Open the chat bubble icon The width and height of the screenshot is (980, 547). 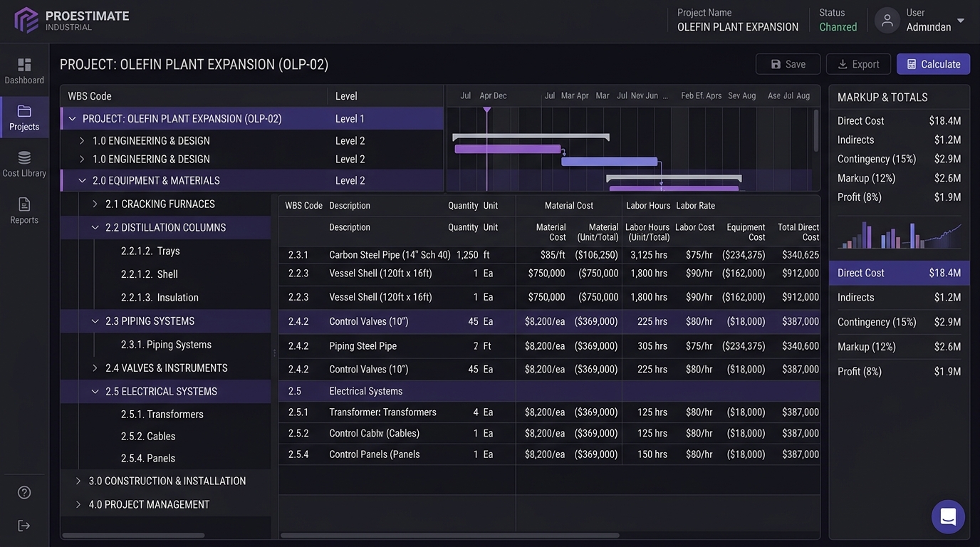948,516
